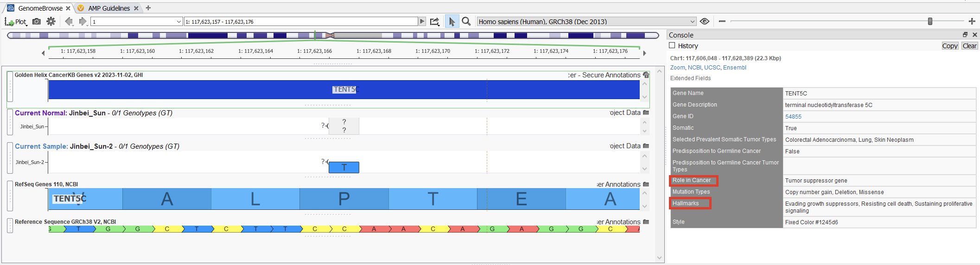The width and height of the screenshot is (980, 265).
Task: Close the GenomeBrowse tab
Action: [x=68, y=8]
